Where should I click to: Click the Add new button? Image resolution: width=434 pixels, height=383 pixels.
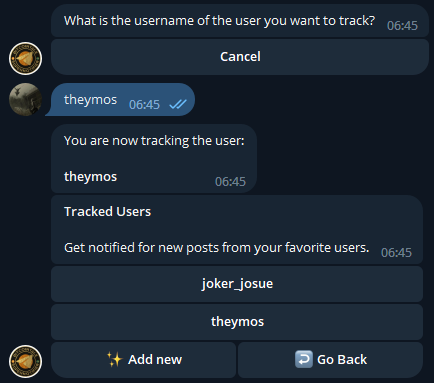pyautogui.click(x=144, y=360)
